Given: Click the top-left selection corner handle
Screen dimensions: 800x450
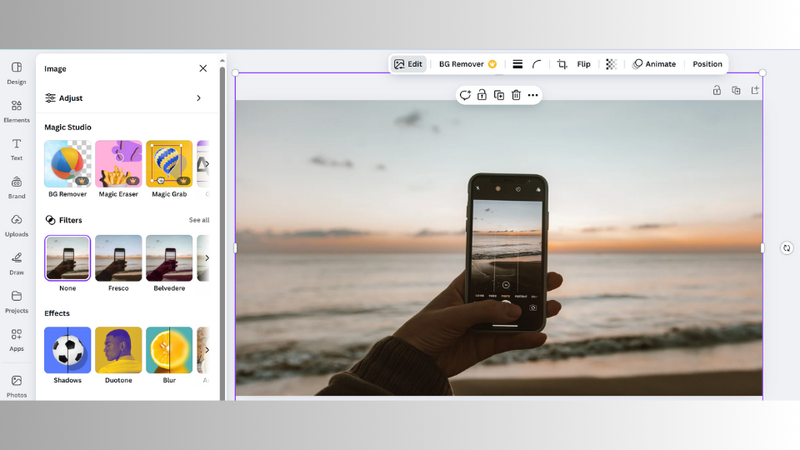Looking at the screenshot, I should (x=235, y=73).
